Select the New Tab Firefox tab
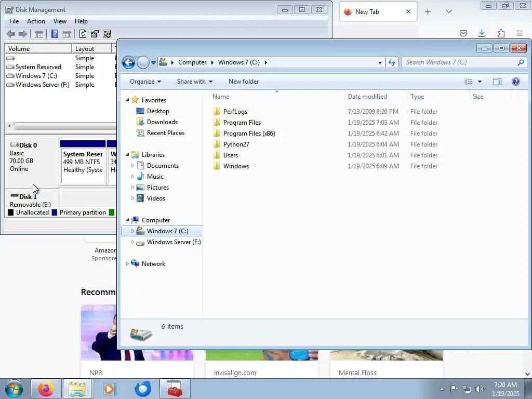532x399 pixels. coord(378,12)
